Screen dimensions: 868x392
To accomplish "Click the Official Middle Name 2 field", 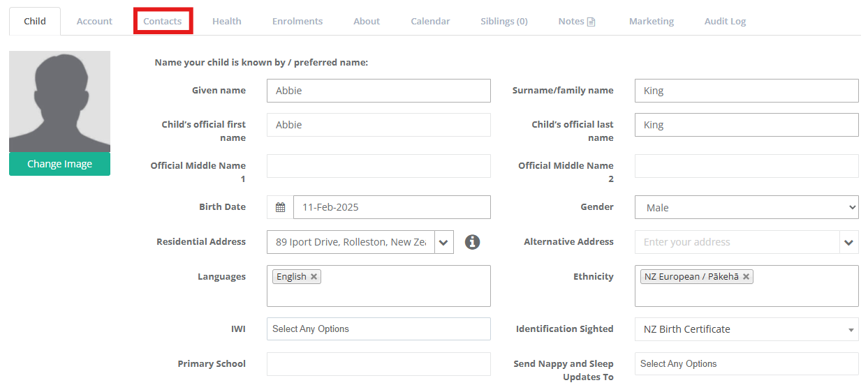I will pyautogui.click(x=746, y=166).
